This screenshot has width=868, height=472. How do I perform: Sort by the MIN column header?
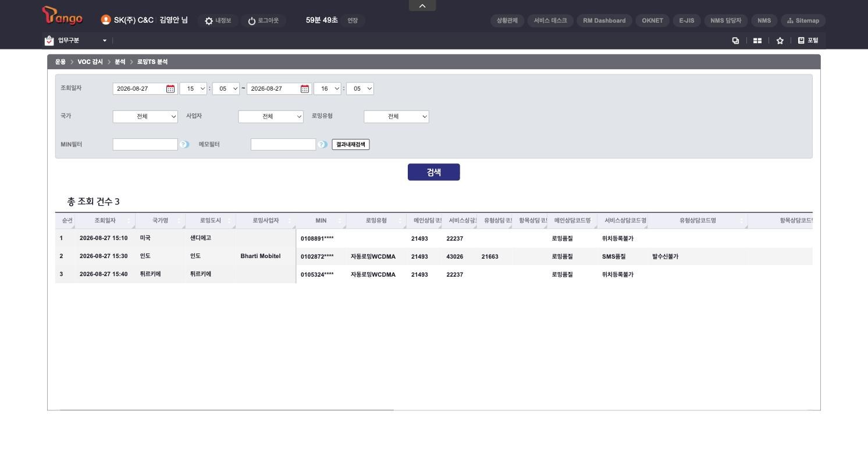coord(321,221)
